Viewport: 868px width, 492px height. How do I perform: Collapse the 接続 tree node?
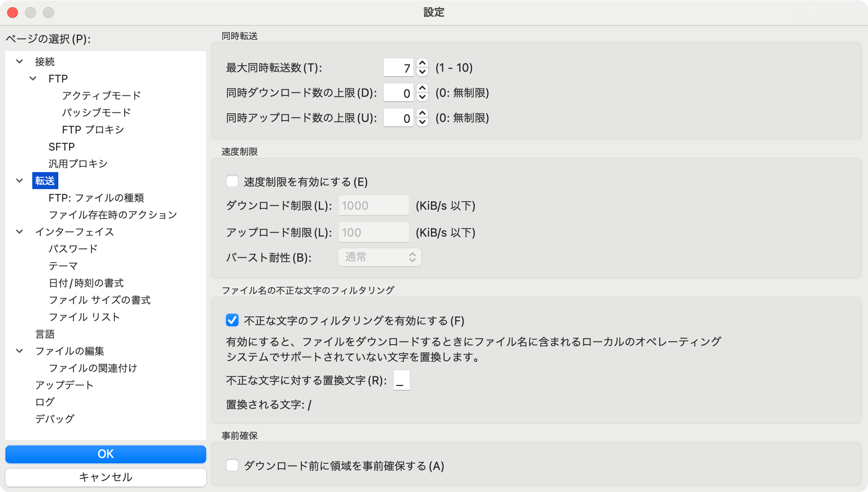[x=20, y=61]
